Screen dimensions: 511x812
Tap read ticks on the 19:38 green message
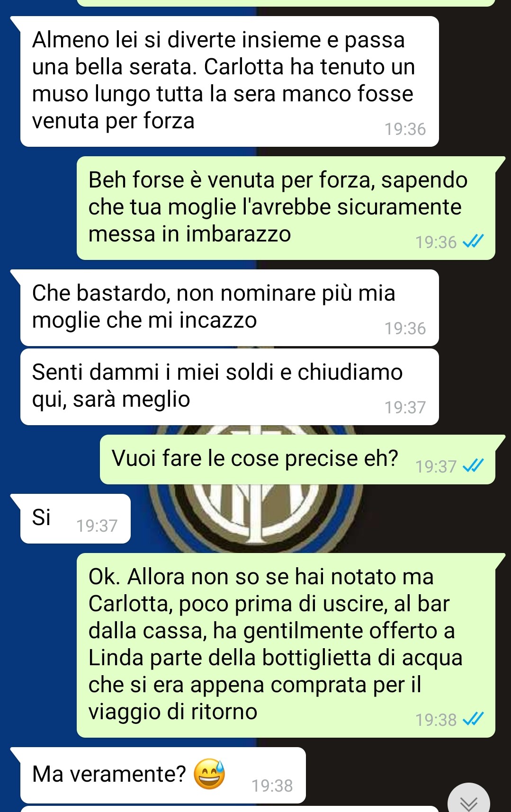tap(473, 720)
